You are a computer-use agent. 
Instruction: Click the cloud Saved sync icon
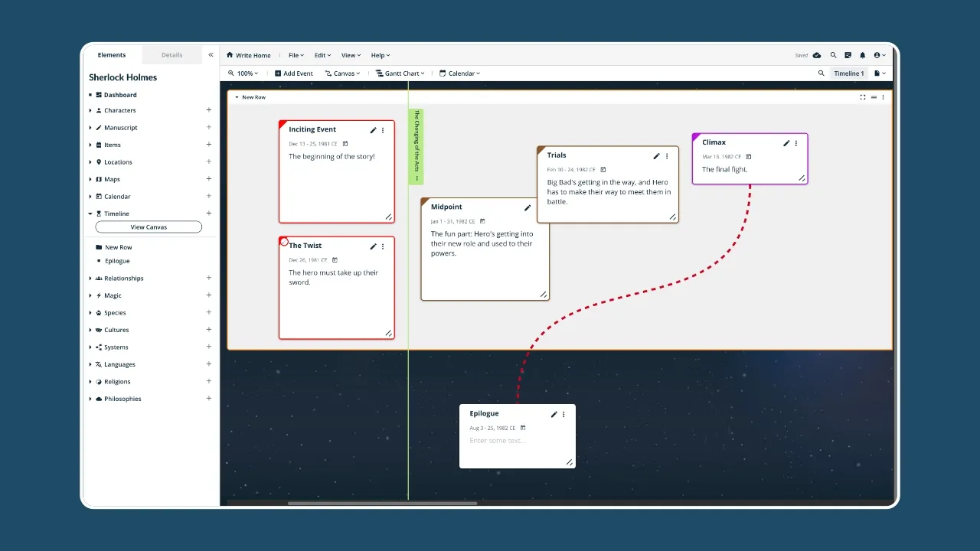(818, 55)
